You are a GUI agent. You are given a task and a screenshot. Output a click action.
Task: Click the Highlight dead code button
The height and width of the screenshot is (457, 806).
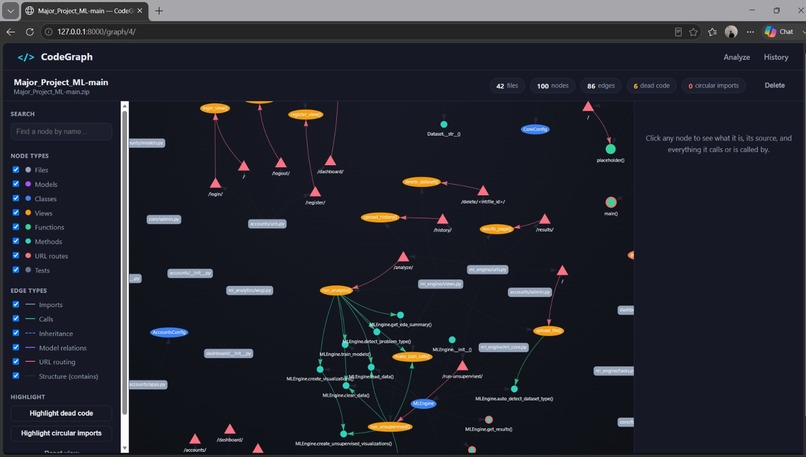61,413
